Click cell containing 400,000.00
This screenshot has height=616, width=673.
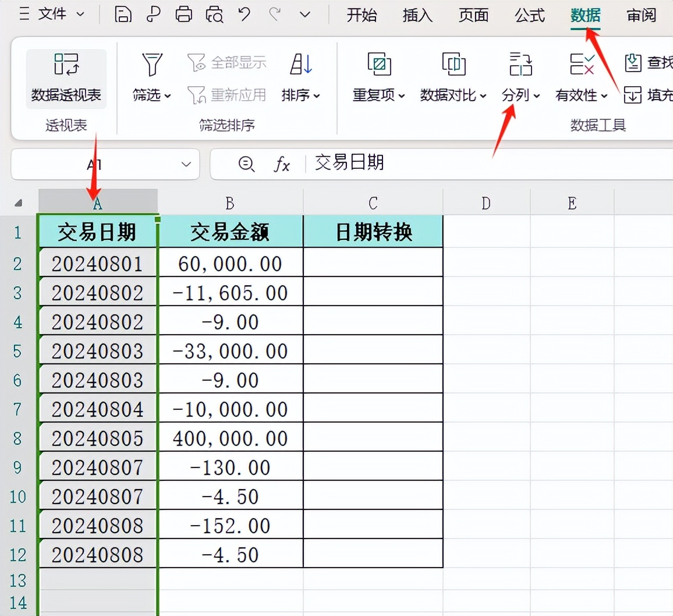tap(231, 438)
